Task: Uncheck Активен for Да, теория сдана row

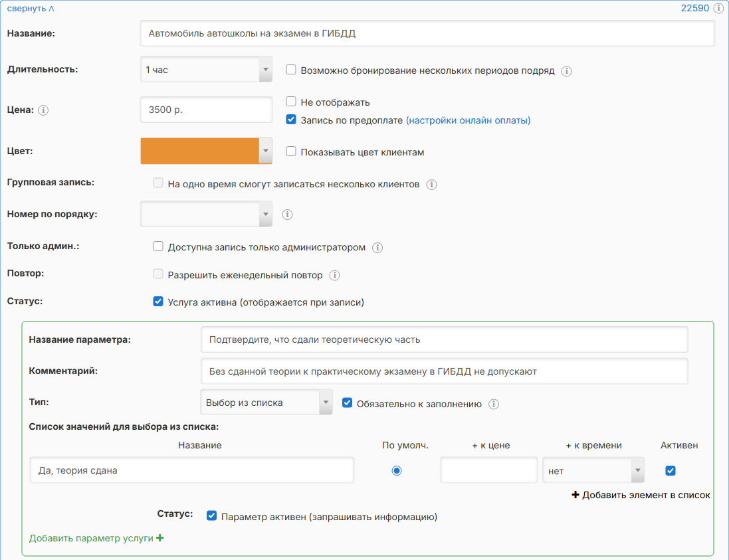Action: (671, 471)
